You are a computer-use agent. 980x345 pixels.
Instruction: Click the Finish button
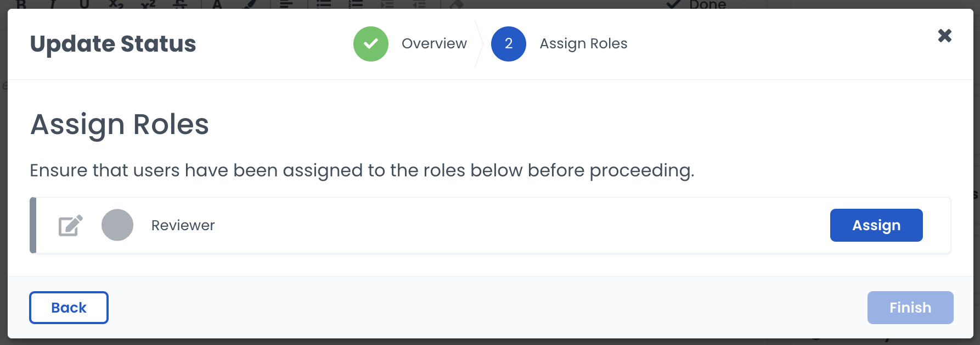click(910, 308)
